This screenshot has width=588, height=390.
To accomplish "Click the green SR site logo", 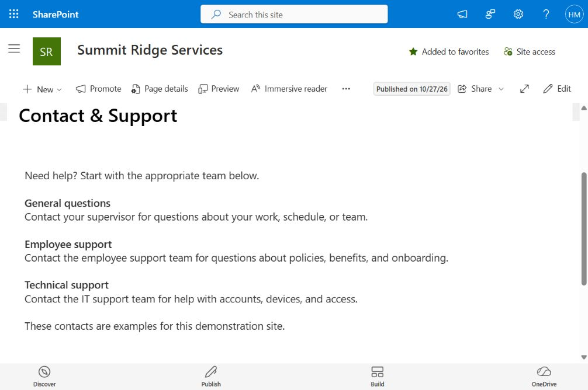I will point(47,51).
